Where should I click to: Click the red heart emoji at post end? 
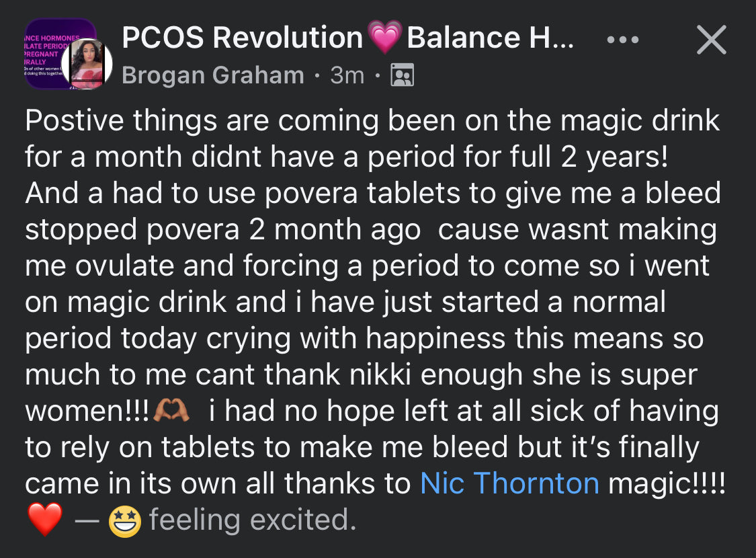point(45,520)
